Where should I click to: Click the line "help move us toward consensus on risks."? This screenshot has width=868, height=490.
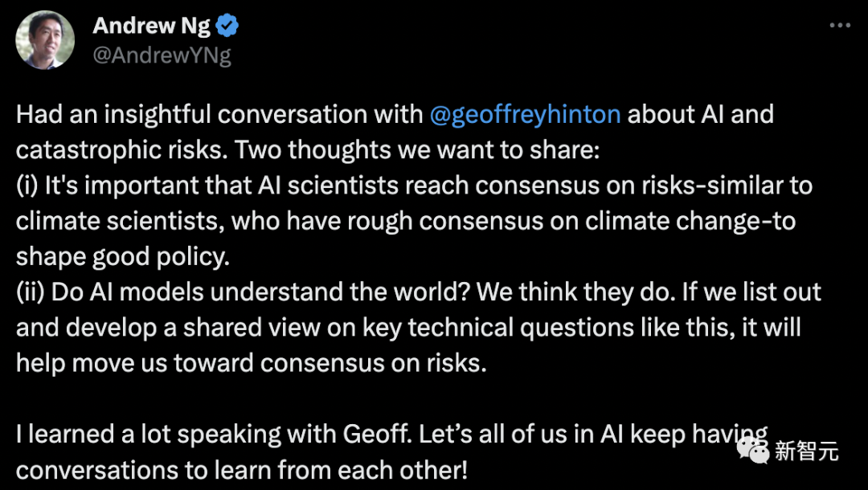pyautogui.click(x=252, y=362)
